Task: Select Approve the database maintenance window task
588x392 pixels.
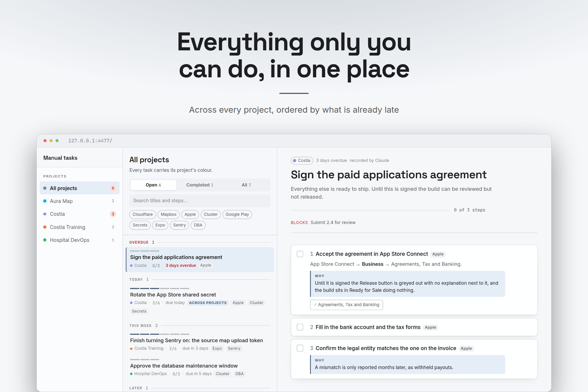Action: click(200, 368)
